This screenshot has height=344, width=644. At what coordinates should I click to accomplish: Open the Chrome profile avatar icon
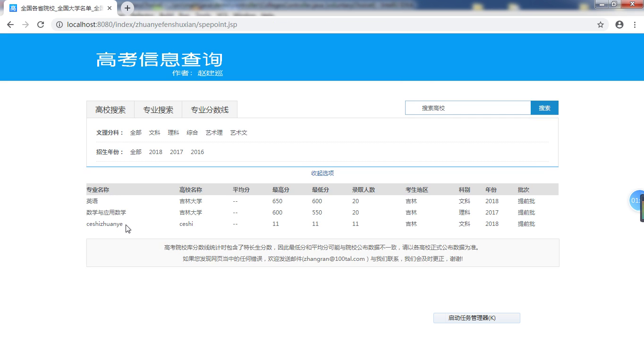[x=619, y=25]
